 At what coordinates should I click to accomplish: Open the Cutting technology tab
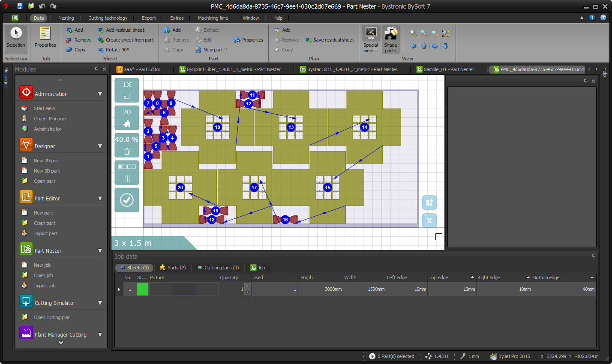[x=108, y=18]
